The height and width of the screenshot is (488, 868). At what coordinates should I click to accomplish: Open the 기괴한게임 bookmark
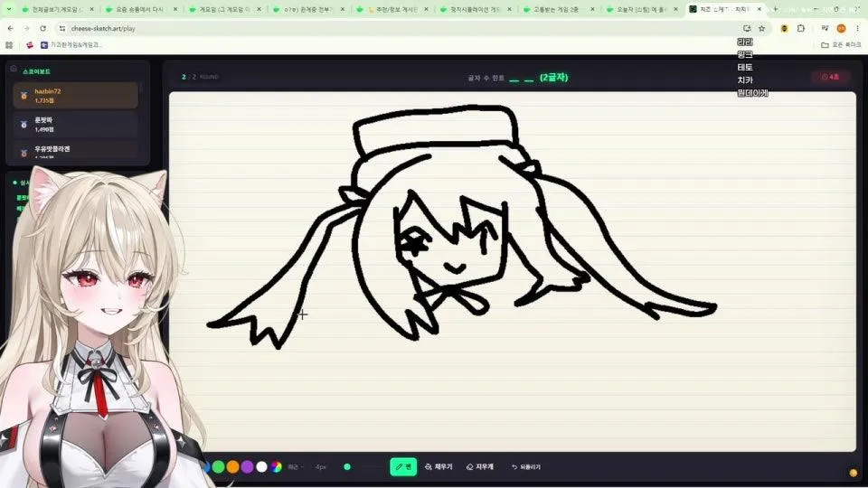click(x=71, y=45)
